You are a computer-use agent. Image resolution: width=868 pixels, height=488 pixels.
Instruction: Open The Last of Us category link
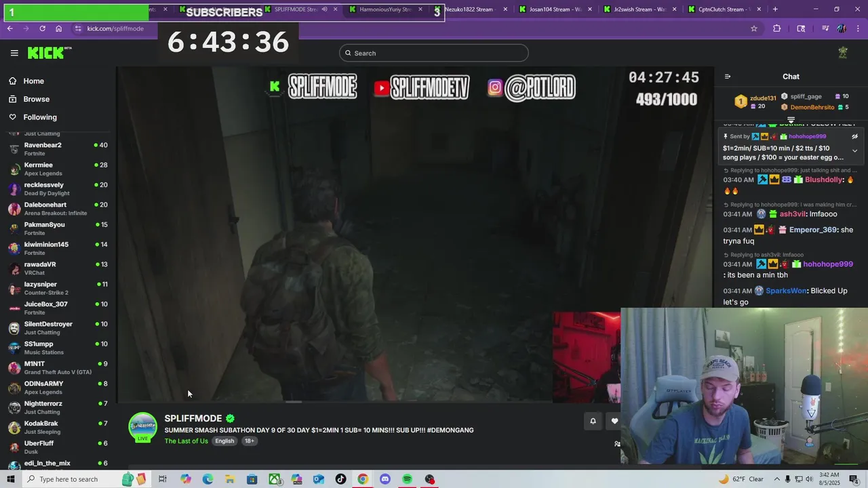[x=186, y=441]
